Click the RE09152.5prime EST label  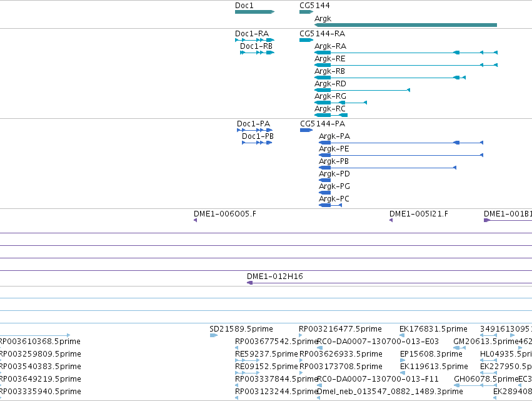point(266,367)
